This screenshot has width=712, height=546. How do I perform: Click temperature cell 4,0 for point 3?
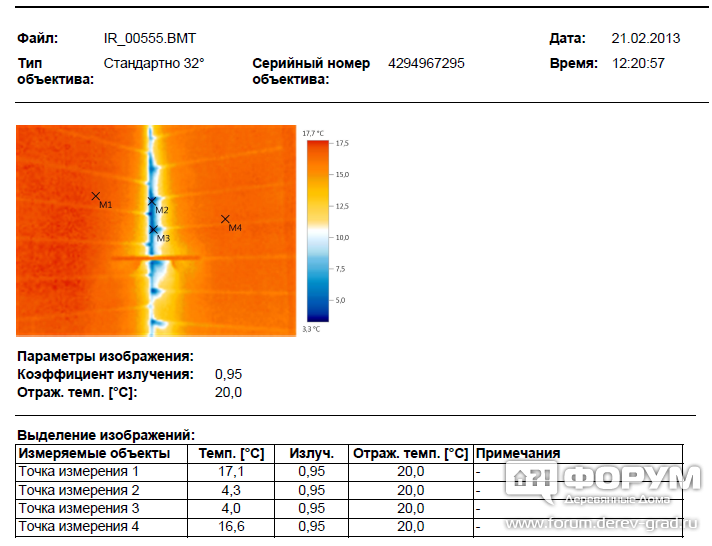click(231, 509)
